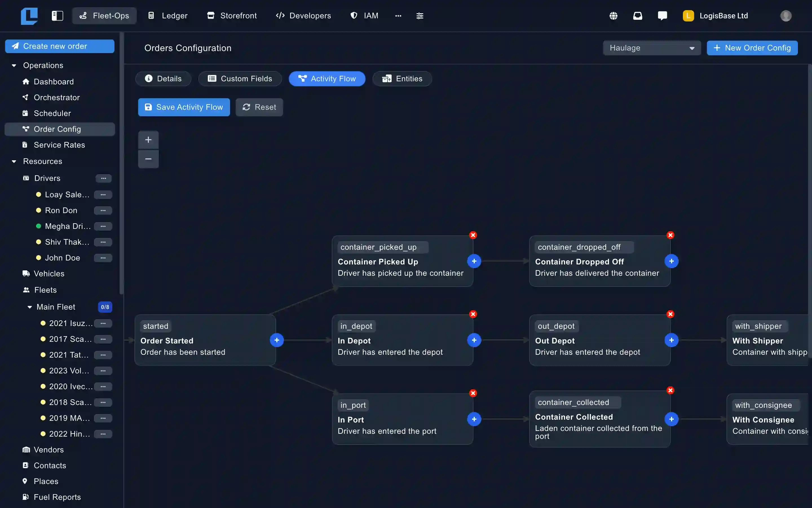Click New Order Config button
Image resolution: width=812 pixels, height=508 pixels.
coord(752,48)
